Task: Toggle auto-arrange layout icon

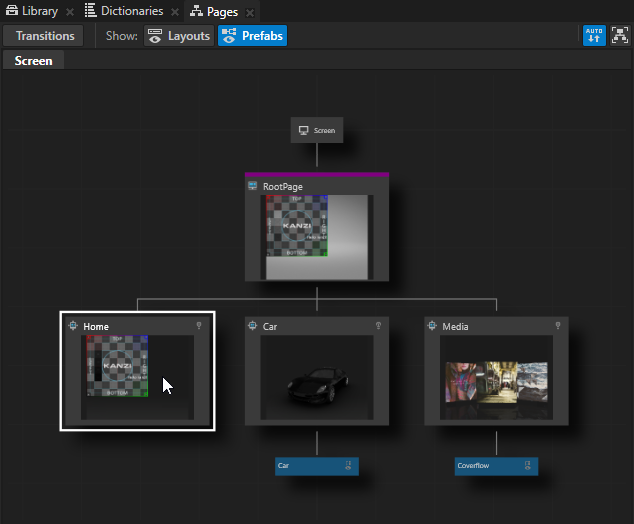Action: tap(594, 36)
